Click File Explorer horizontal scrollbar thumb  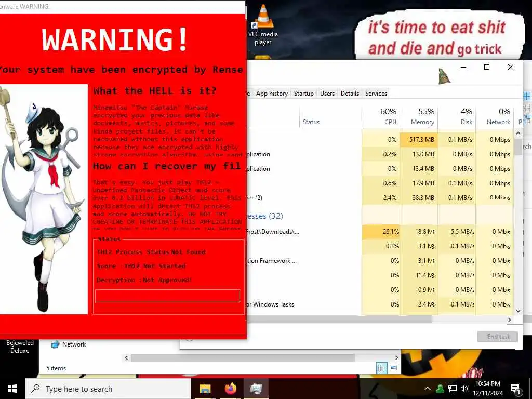[243, 357]
